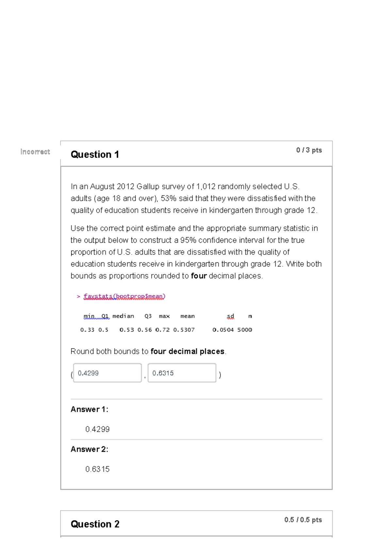
Task: Select the Answer 2 section label
Action: coord(89,449)
